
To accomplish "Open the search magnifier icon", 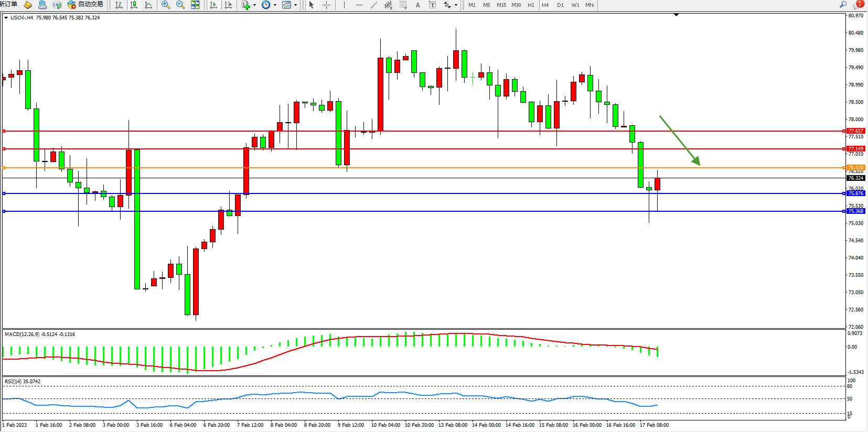I will tap(843, 4).
